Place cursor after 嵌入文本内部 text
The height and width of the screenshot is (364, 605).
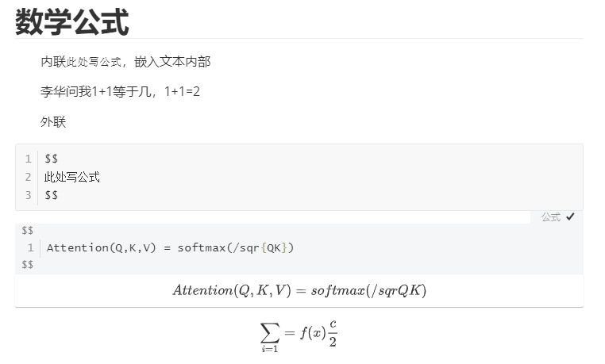pyautogui.click(x=210, y=62)
